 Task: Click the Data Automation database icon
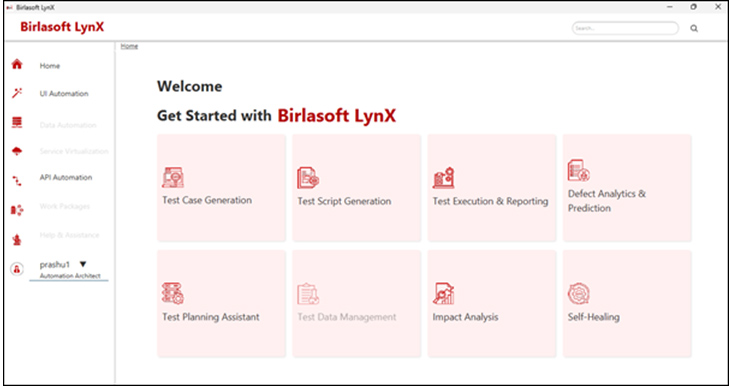coord(17,122)
